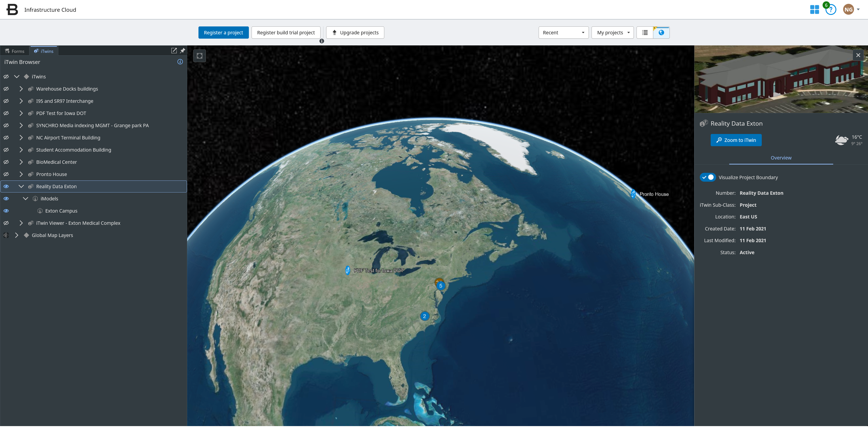
Task: Expand Student Accommodation Building node
Action: pyautogui.click(x=21, y=150)
